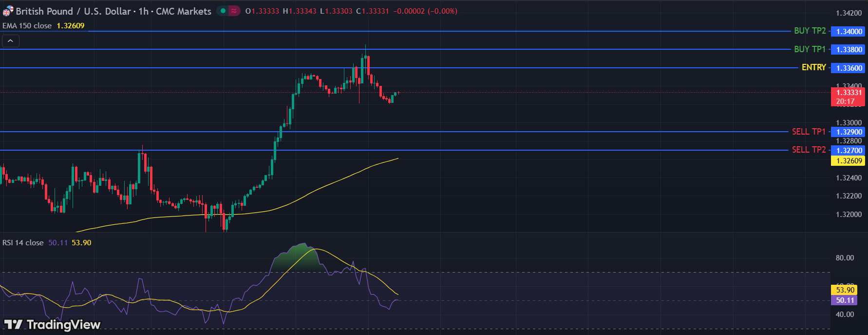Click the pink approximate-data indicator icon
The image size is (868, 335).
tap(234, 11)
